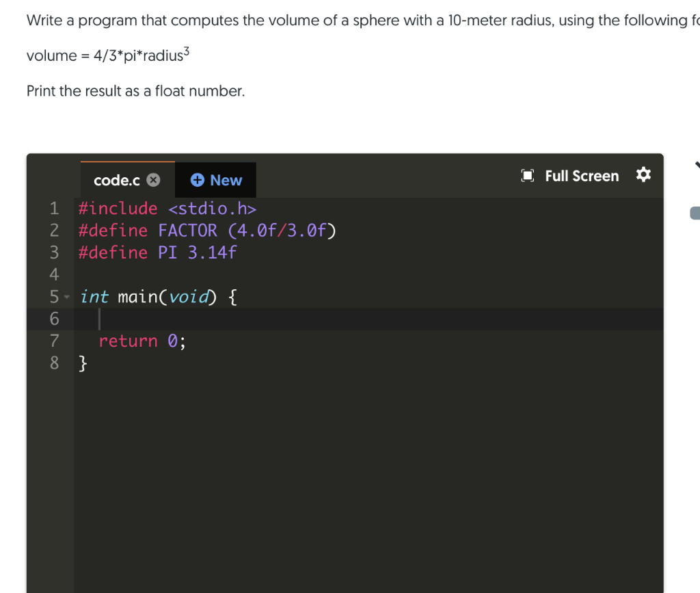Click the gray rounded handle beside the editor

pos(695,213)
